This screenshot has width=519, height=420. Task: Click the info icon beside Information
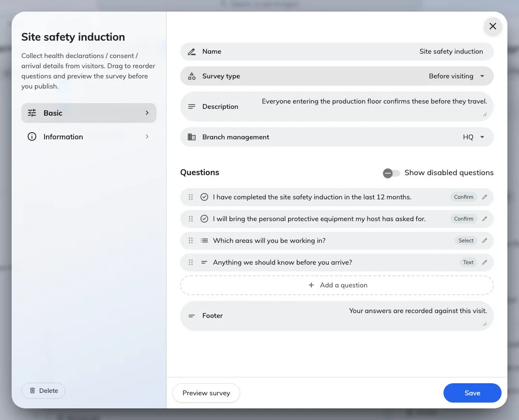tap(32, 136)
